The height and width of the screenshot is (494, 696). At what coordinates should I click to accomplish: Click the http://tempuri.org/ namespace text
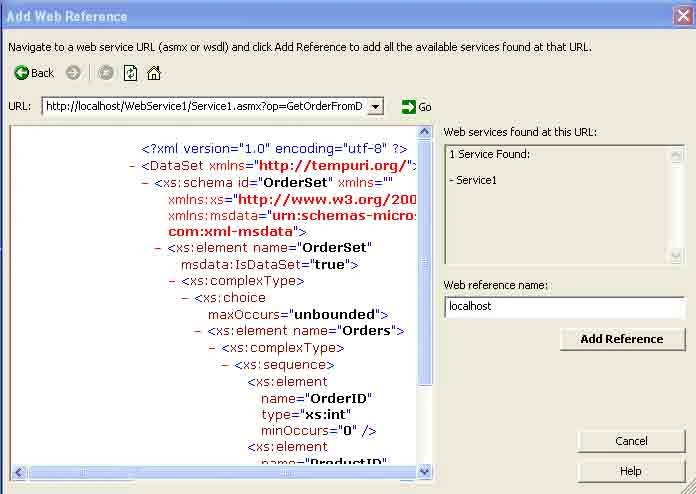(x=333, y=166)
